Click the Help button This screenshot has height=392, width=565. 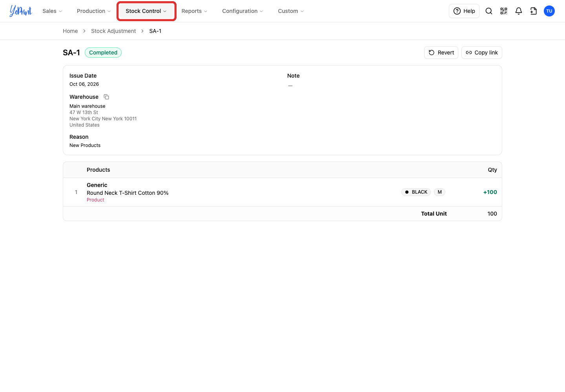[x=464, y=11]
